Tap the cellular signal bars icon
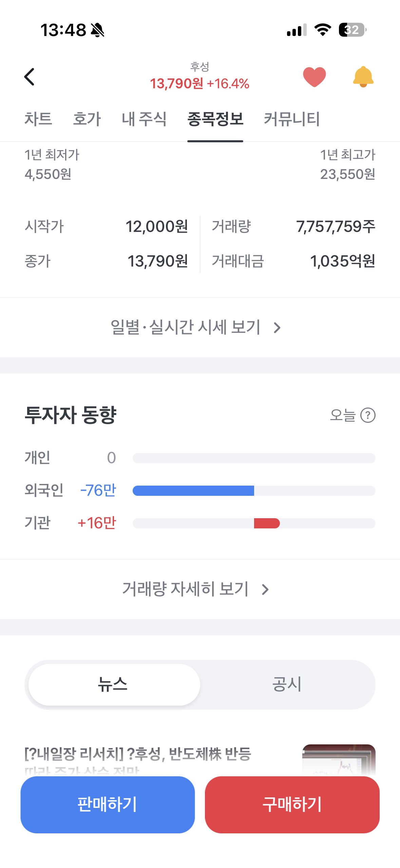Image resolution: width=400 pixels, height=868 pixels. 297,30
